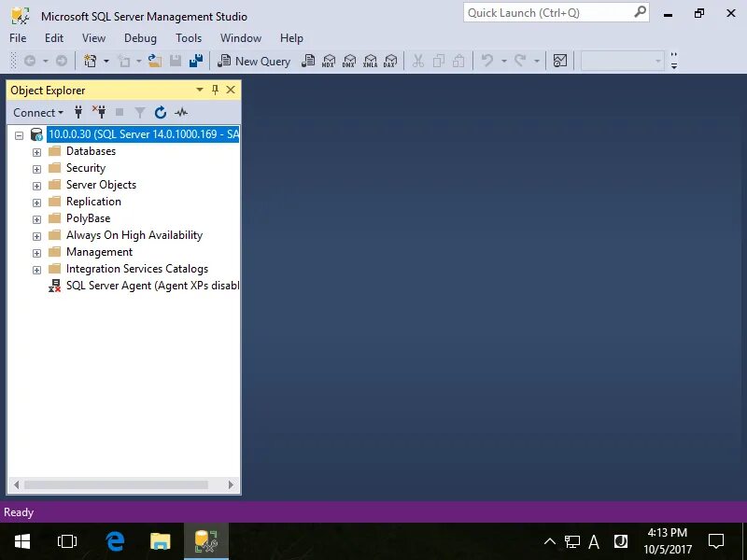Viewport: 747px width, 560px height.
Task: Click the Paste toolbar icon
Action: click(458, 61)
